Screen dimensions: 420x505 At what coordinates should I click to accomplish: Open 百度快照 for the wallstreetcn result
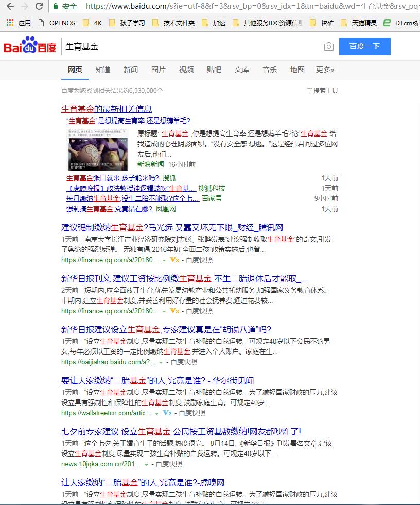pyautogui.click(x=192, y=413)
